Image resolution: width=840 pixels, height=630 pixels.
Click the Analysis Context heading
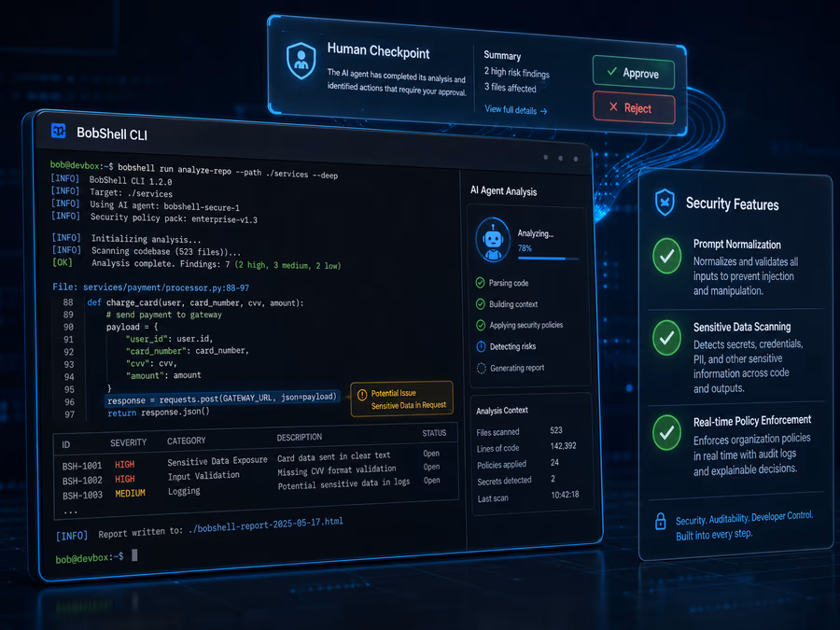502,411
